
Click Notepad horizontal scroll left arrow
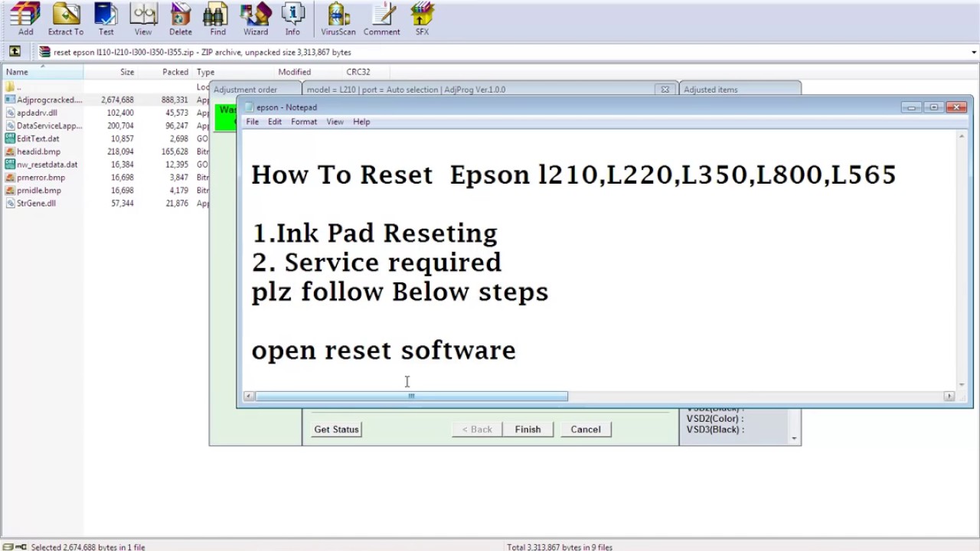click(249, 396)
